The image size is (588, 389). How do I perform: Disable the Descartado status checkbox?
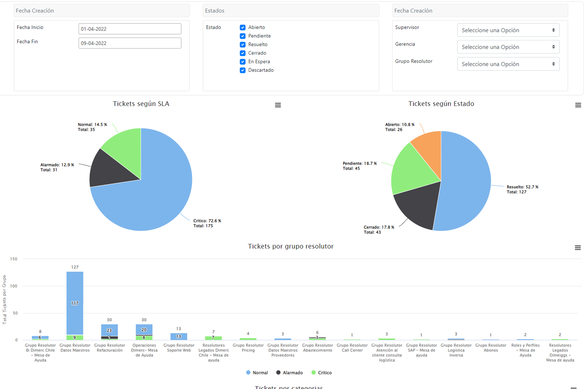[x=243, y=70]
